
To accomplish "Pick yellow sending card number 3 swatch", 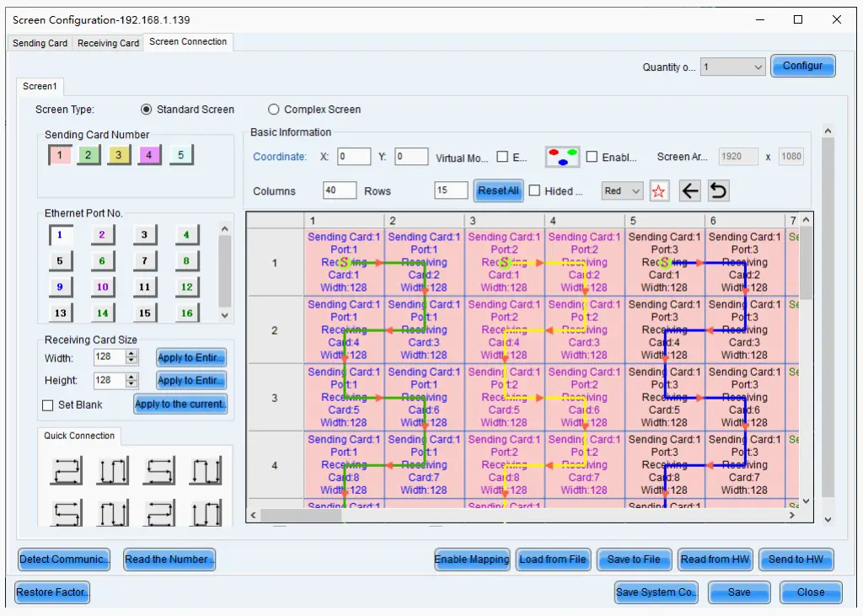I will [119, 156].
